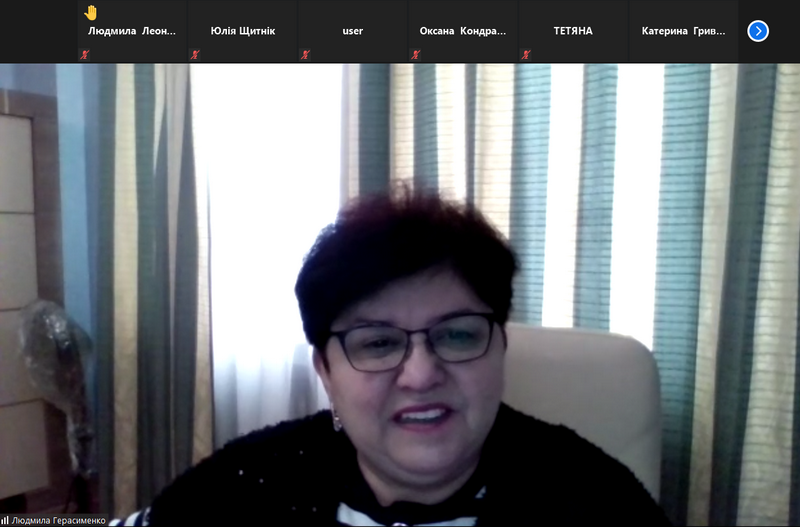The height and width of the screenshot is (527, 800).
Task: Select the ТЕТЯНА participant tile
Action: pyautogui.click(x=573, y=31)
